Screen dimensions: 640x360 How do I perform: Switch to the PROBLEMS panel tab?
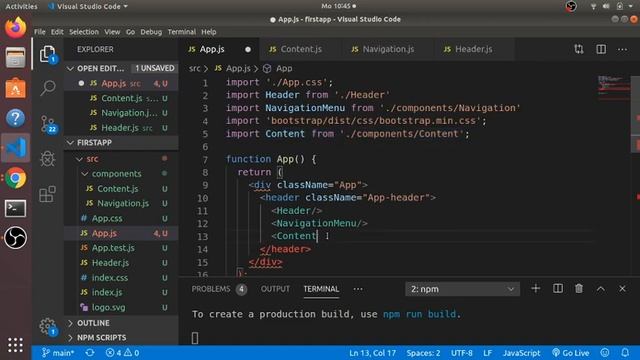[219, 289]
